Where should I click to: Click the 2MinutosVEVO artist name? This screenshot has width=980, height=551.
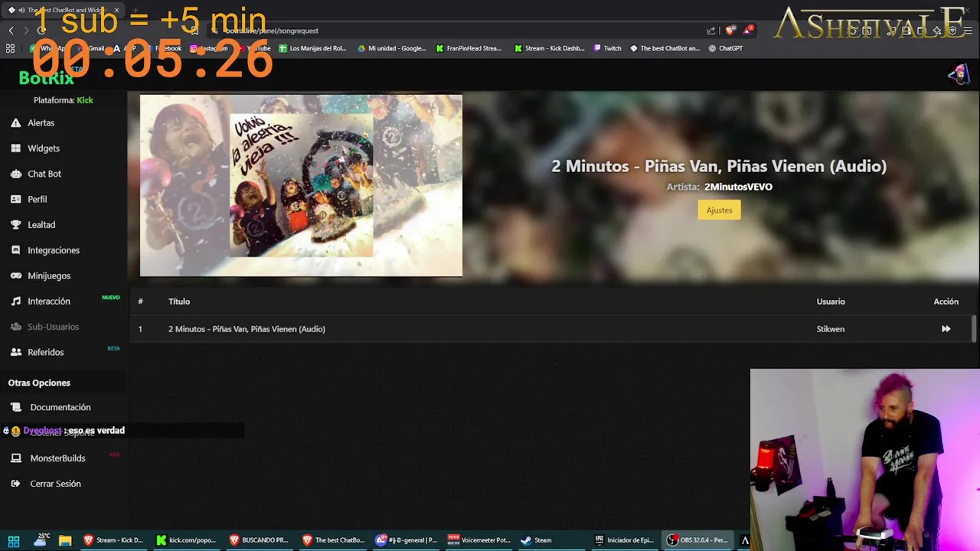click(x=738, y=187)
